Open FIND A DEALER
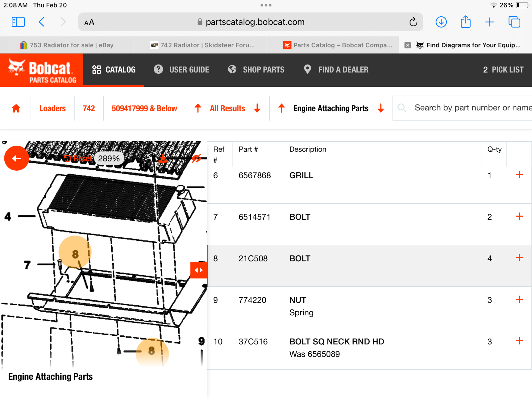 point(336,70)
